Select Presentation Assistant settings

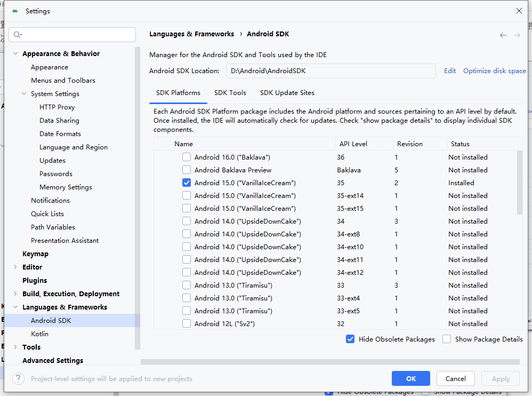click(x=65, y=241)
